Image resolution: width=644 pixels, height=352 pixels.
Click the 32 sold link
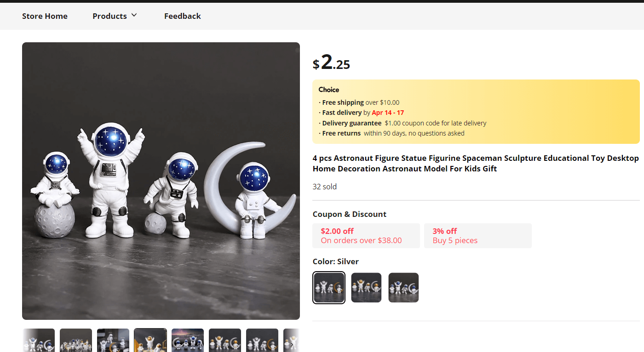pyautogui.click(x=324, y=187)
